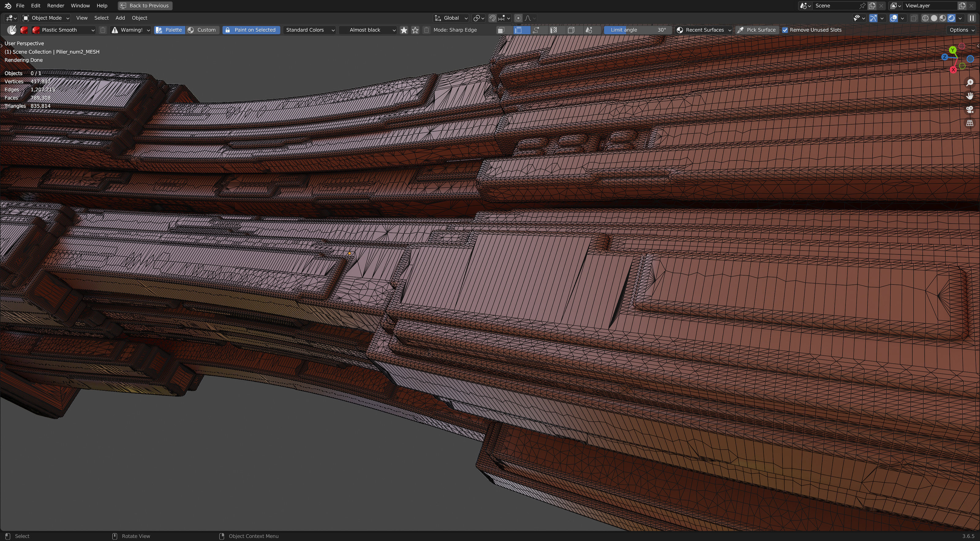
Task: Open the Window menu
Action: [x=80, y=6]
